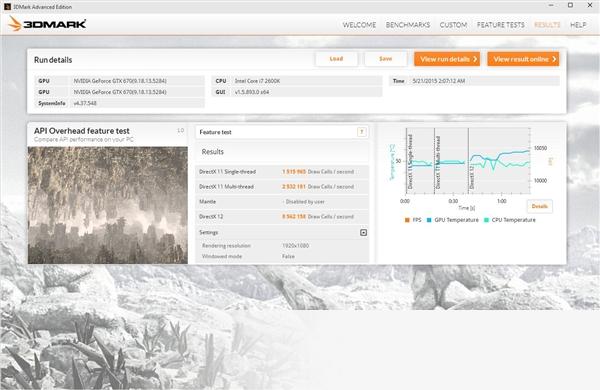This screenshot has width=600, height=390.
Task: Click arrow on View run details button
Action: 475,59
